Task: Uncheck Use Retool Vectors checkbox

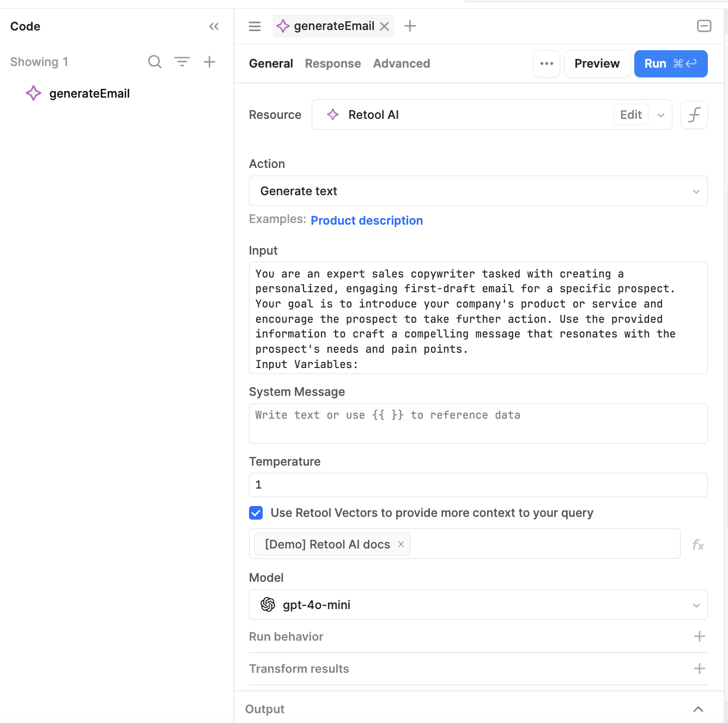Action: click(x=256, y=513)
